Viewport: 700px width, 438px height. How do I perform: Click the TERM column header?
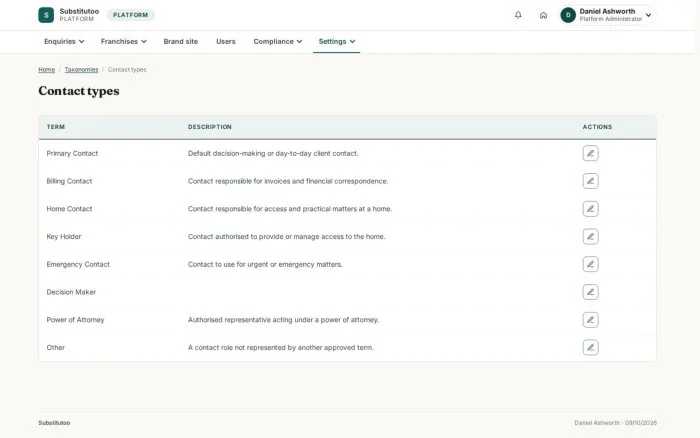[x=56, y=127]
